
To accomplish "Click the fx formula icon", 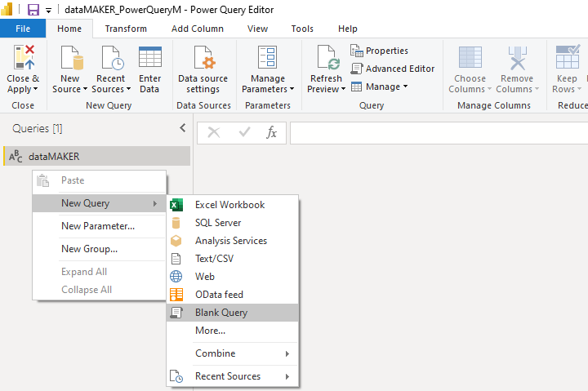I will point(271,132).
